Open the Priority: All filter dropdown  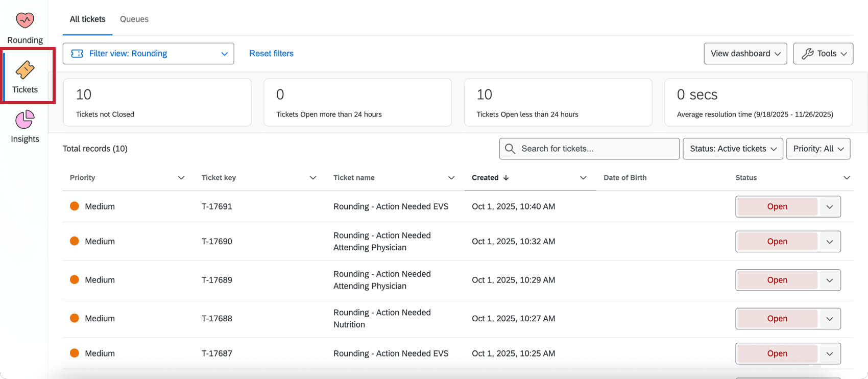coord(818,149)
